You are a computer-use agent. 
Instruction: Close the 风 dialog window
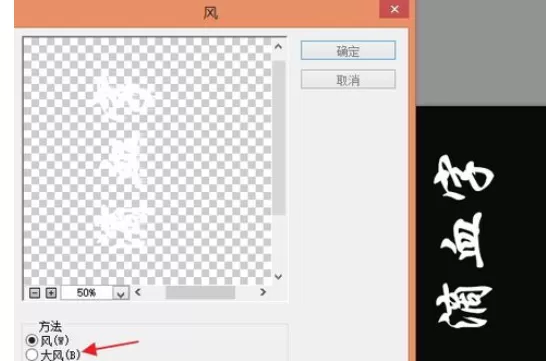click(394, 9)
